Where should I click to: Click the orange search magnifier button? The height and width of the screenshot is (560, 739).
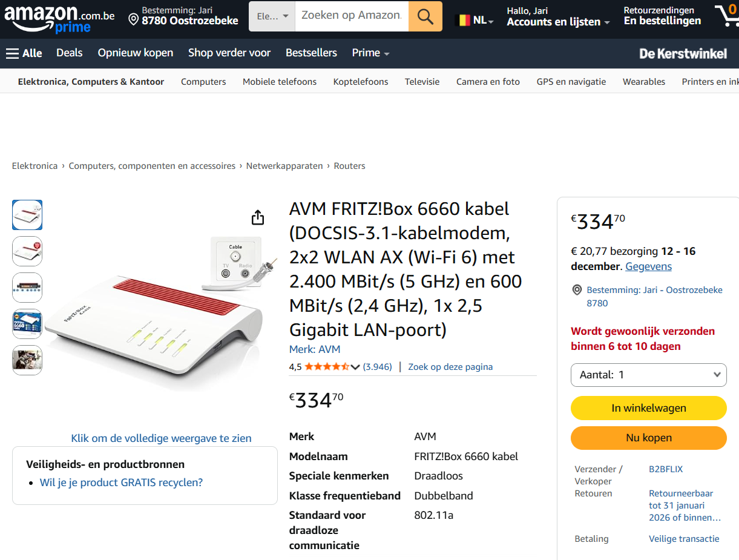[x=425, y=16]
